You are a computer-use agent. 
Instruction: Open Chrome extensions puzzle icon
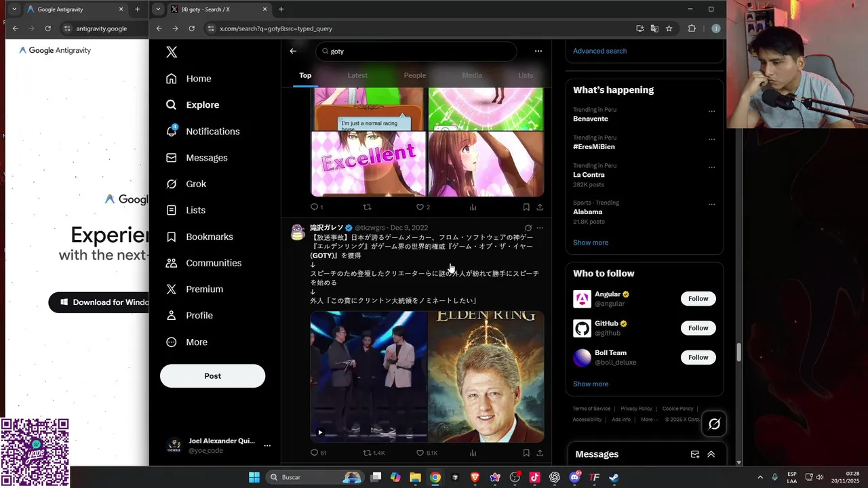[x=692, y=28]
